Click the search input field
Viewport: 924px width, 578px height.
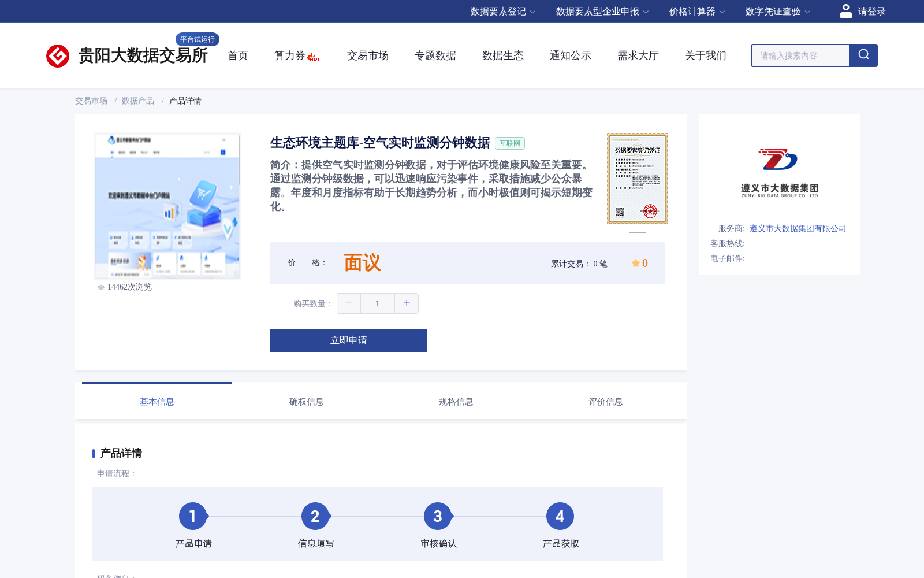click(x=800, y=55)
